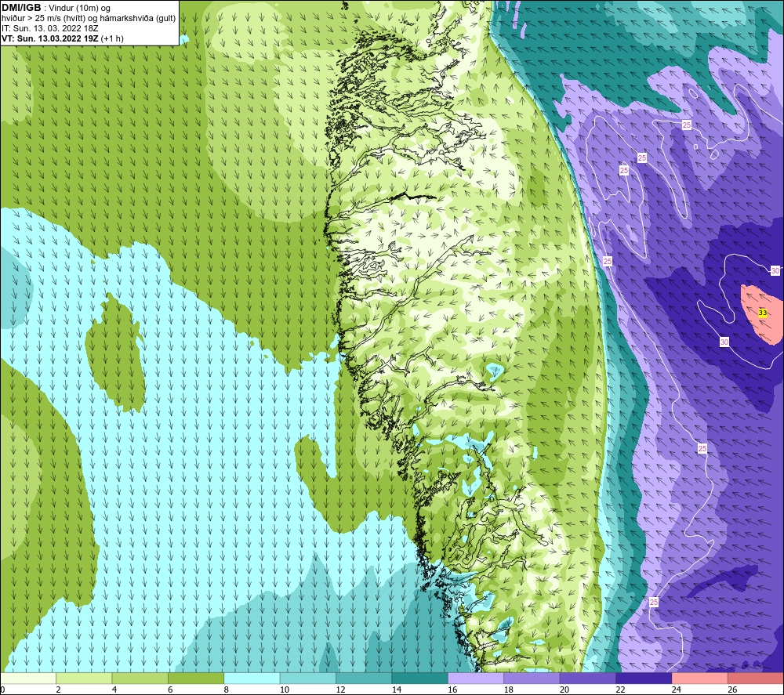Click the 'VT: Sun. 13.03.2022 19Z' valid time
This screenshot has height=695, width=784.
[x=50, y=38]
